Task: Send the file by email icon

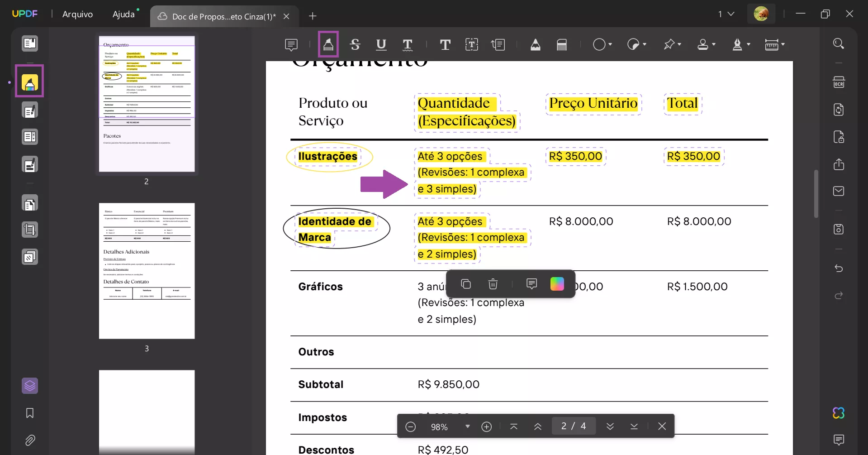Action: pyautogui.click(x=839, y=191)
